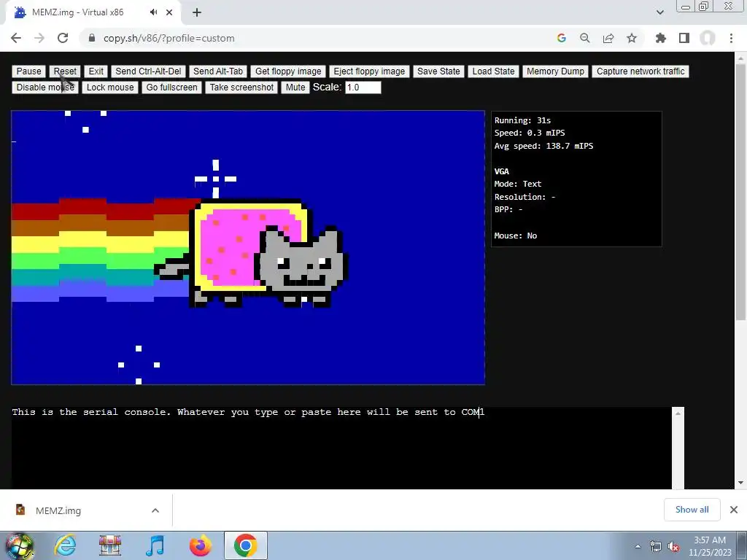The height and width of the screenshot is (560, 747).
Task: Open a new tab
Action: click(197, 12)
